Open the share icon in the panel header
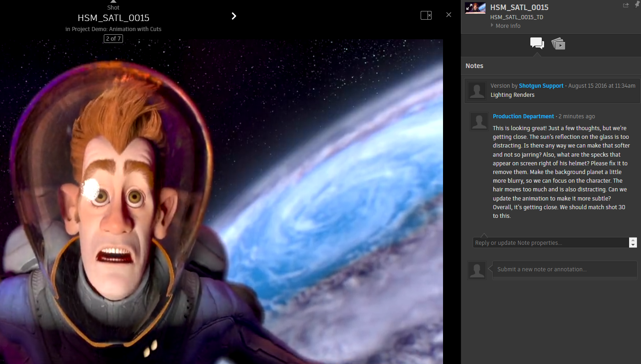641x364 pixels. [x=626, y=5]
